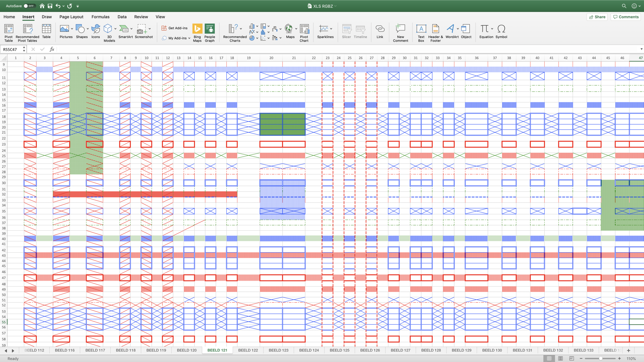Expand the formula bar chevron
644x362 pixels.
[641, 49]
